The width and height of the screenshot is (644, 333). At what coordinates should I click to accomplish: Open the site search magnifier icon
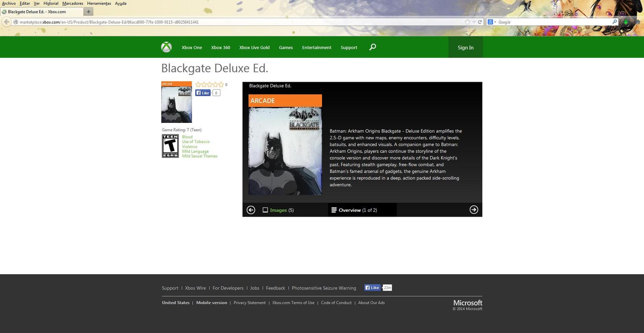pyautogui.click(x=373, y=47)
